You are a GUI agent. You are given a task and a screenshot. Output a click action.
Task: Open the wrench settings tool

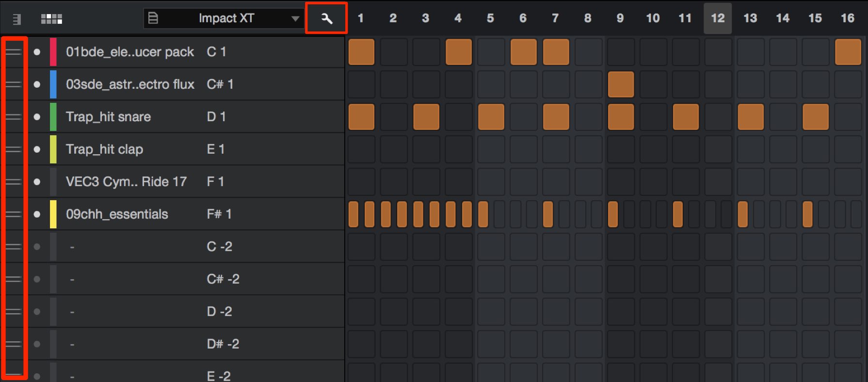[x=327, y=18]
